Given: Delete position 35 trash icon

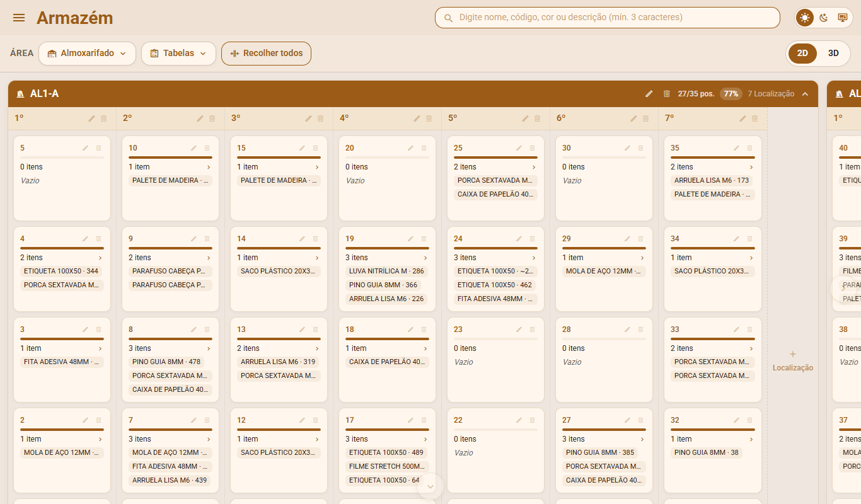Looking at the screenshot, I should [x=749, y=148].
